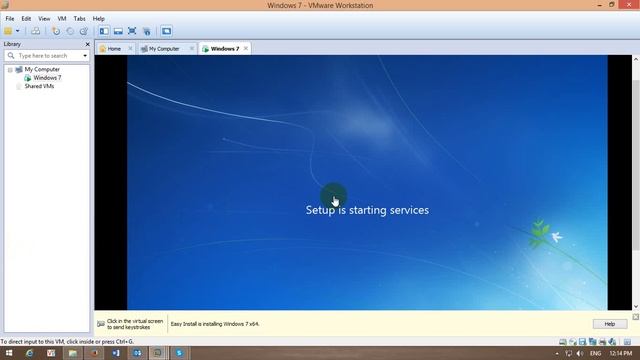Click the vertical scrollbar of VM view

[x=636, y=164]
